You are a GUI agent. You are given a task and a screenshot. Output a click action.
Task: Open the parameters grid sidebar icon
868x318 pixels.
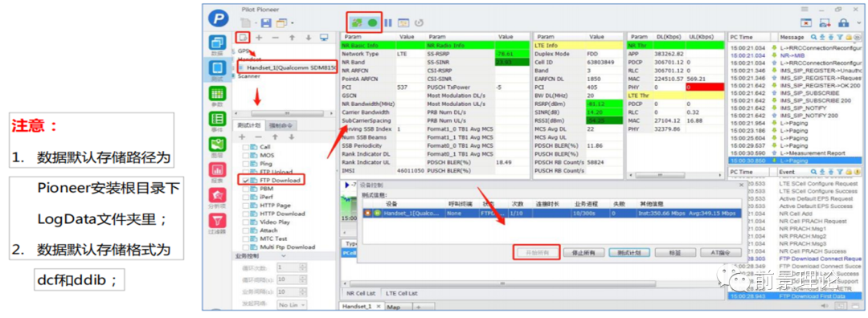[x=218, y=95]
